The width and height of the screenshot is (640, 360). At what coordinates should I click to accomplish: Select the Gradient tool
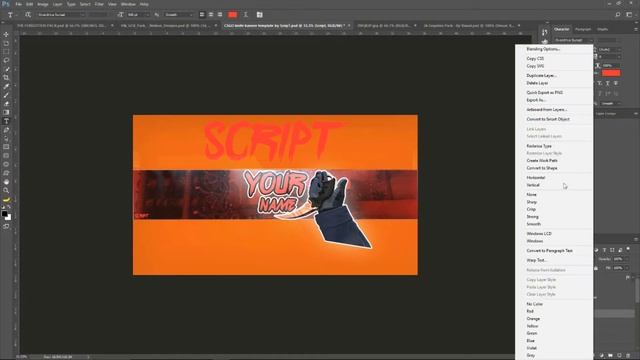[x=6, y=112]
